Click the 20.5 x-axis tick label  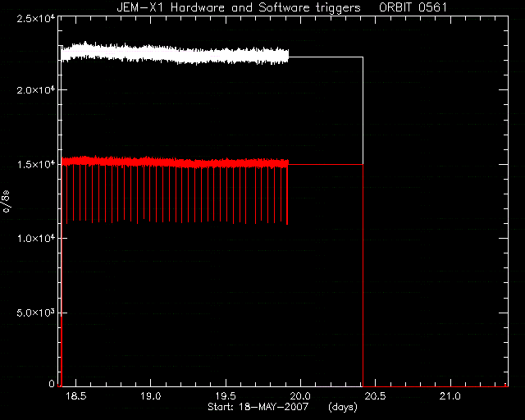pos(376,396)
